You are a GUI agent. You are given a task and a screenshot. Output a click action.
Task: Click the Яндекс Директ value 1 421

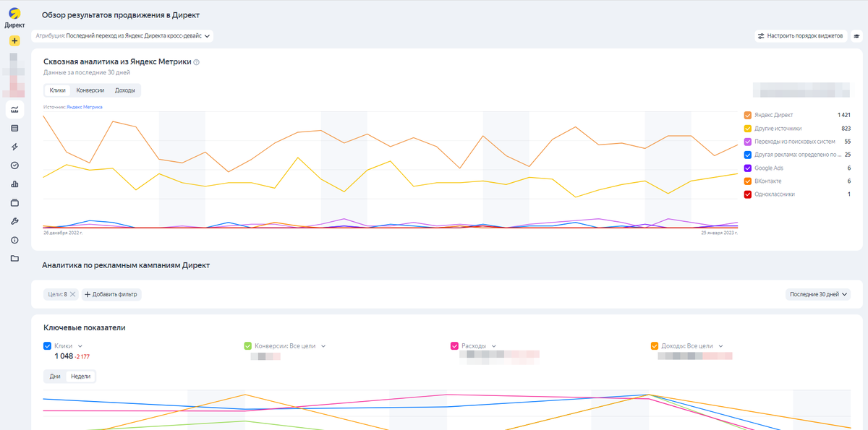[x=843, y=115]
